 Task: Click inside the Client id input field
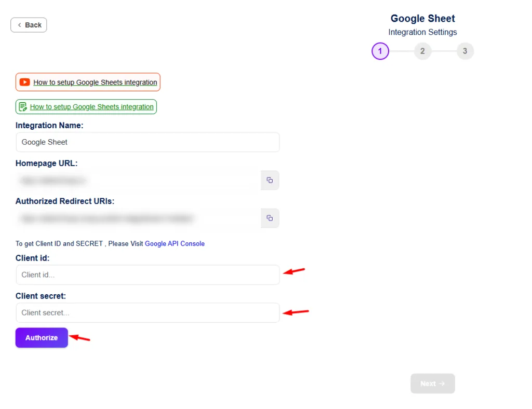pyautogui.click(x=148, y=275)
